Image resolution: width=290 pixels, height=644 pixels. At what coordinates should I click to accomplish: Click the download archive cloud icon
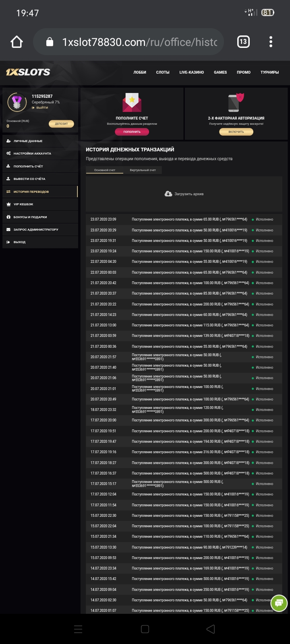[168, 194]
